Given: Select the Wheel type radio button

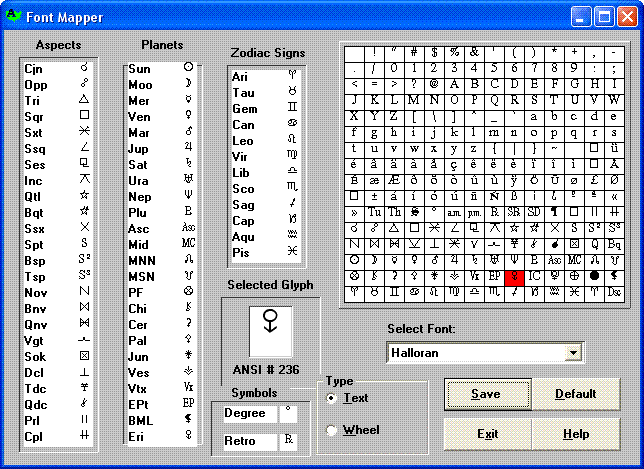Looking at the screenshot, I should point(332,430).
